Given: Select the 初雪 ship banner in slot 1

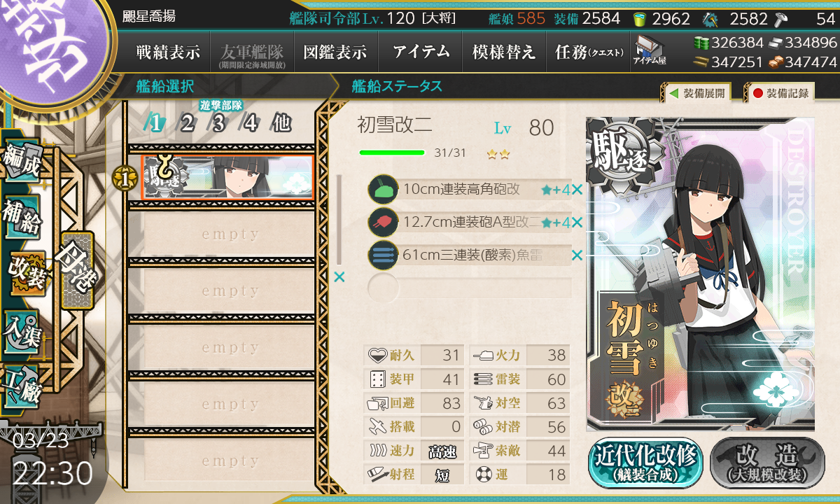Looking at the screenshot, I should [x=227, y=177].
